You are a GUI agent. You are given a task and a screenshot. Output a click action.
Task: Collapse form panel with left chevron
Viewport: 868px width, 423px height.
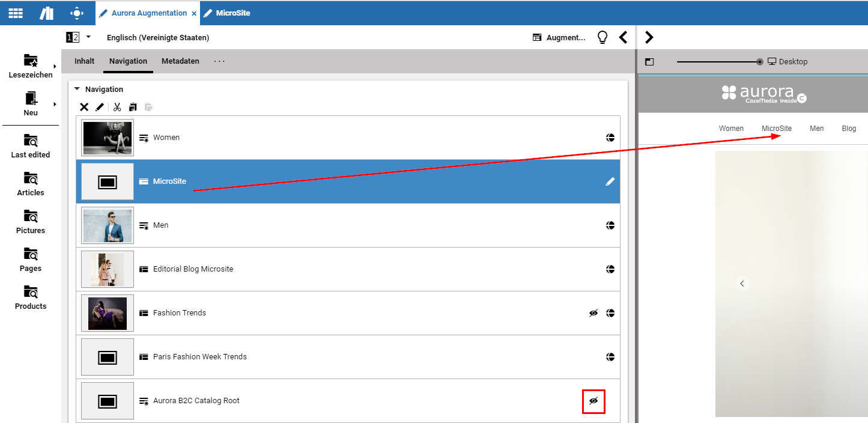623,37
